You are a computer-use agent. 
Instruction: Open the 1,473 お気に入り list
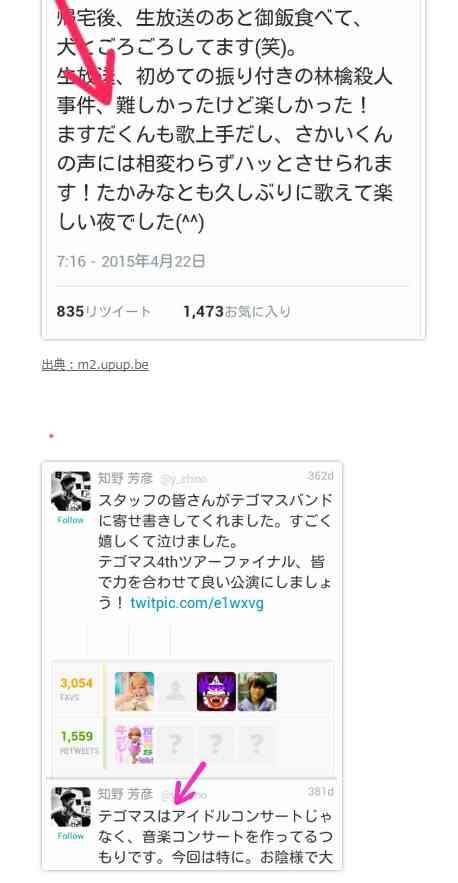point(237,311)
